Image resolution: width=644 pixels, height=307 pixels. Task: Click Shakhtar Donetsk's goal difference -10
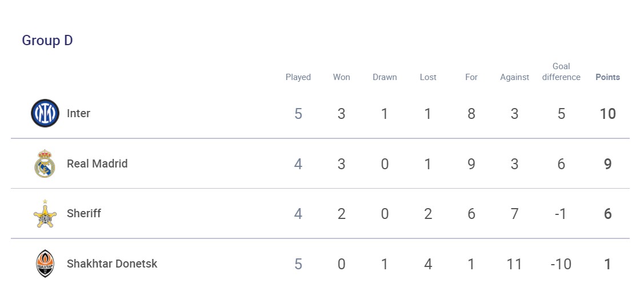click(561, 264)
